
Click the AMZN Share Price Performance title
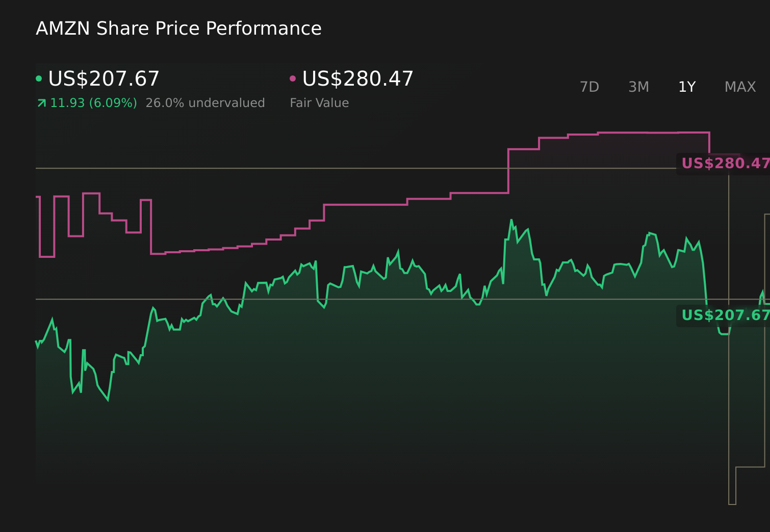click(x=178, y=29)
